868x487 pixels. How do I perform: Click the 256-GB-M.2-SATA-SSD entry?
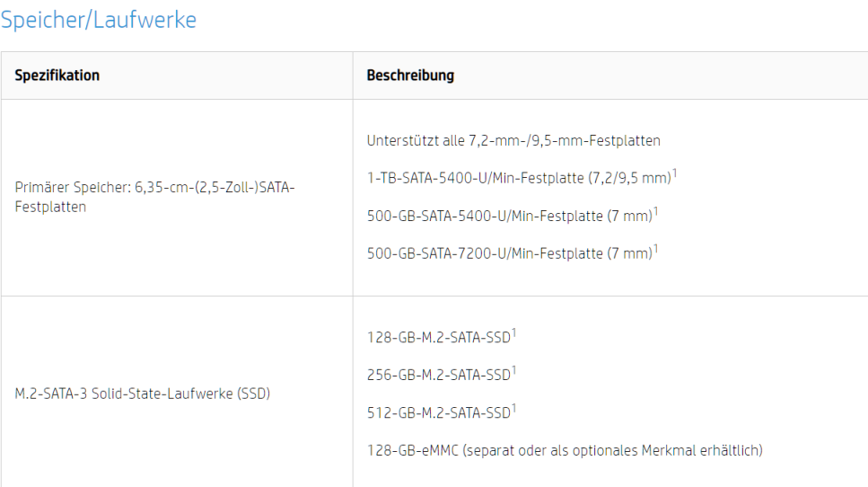(x=438, y=375)
